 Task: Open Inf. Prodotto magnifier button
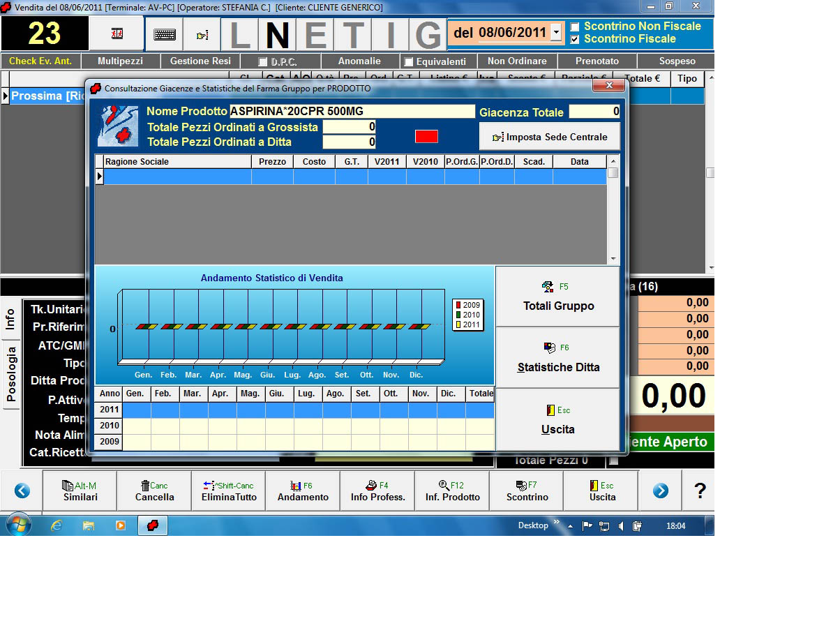[452, 491]
